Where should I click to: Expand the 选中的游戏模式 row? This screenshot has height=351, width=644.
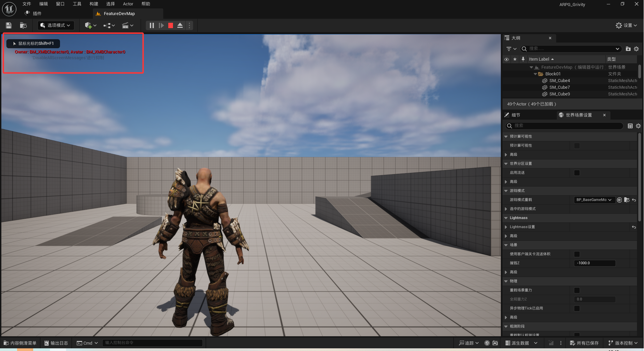tap(506, 209)
